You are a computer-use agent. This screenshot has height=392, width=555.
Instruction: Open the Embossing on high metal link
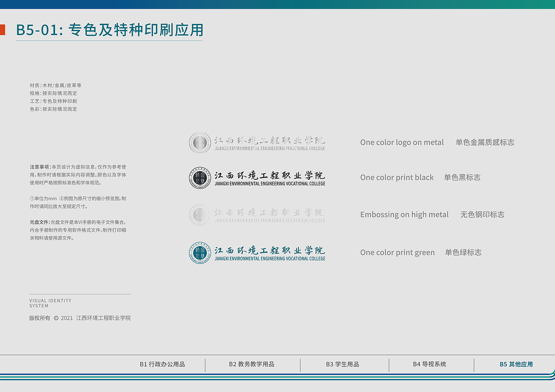point(404,214)
